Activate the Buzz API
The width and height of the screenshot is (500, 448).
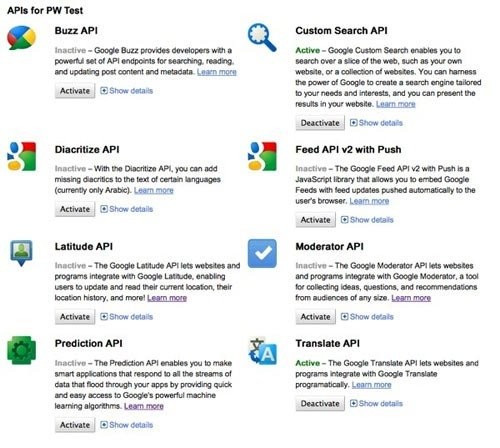click(x=75, y=91)
